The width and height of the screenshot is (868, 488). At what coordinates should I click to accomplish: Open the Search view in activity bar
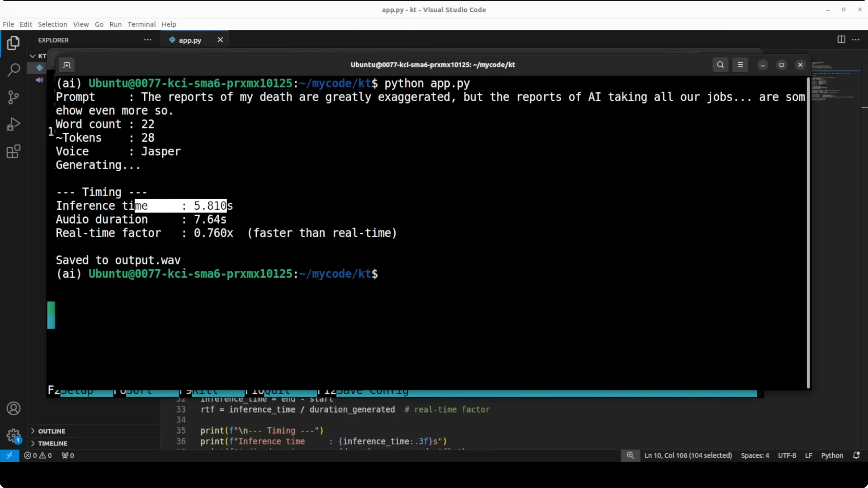pos(13,70)
